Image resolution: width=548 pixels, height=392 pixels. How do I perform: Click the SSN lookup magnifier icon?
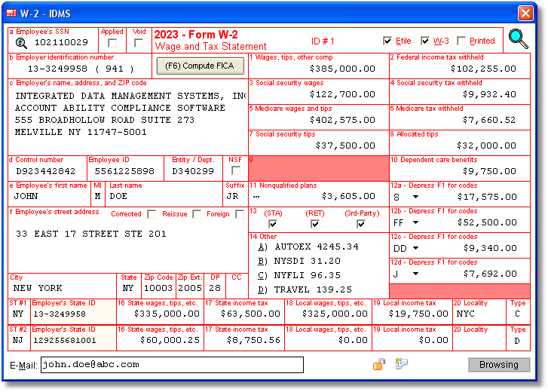click(x=21, y=43)
